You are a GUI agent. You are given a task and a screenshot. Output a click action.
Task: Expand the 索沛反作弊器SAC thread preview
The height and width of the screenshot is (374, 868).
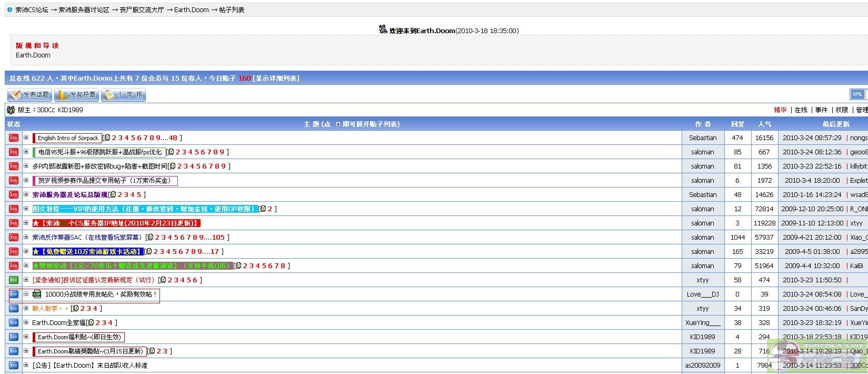[x=26, y=237]
